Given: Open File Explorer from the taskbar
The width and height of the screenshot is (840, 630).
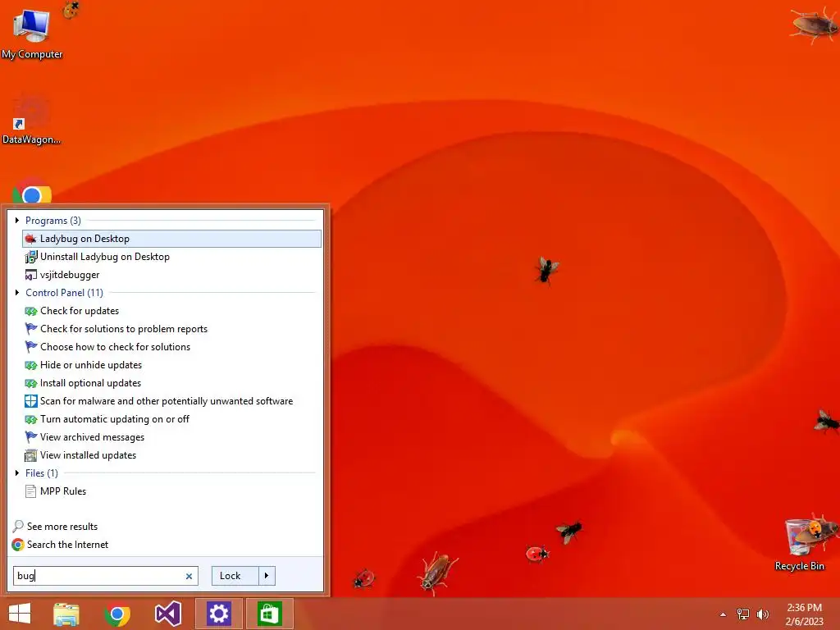Looking at the screenshot, I should 66,614.
